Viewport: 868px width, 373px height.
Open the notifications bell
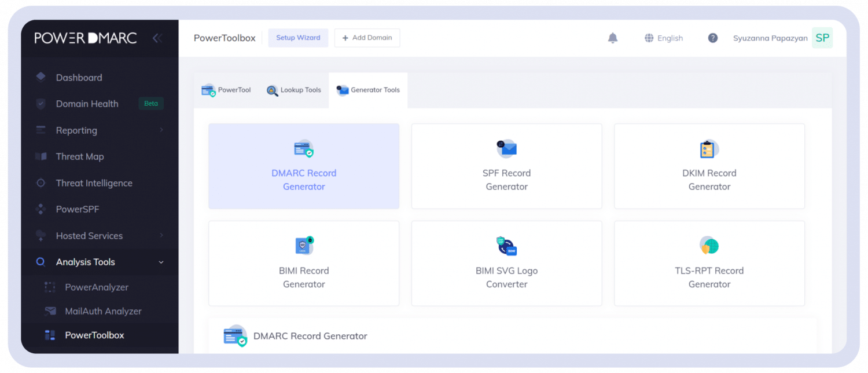613,38
